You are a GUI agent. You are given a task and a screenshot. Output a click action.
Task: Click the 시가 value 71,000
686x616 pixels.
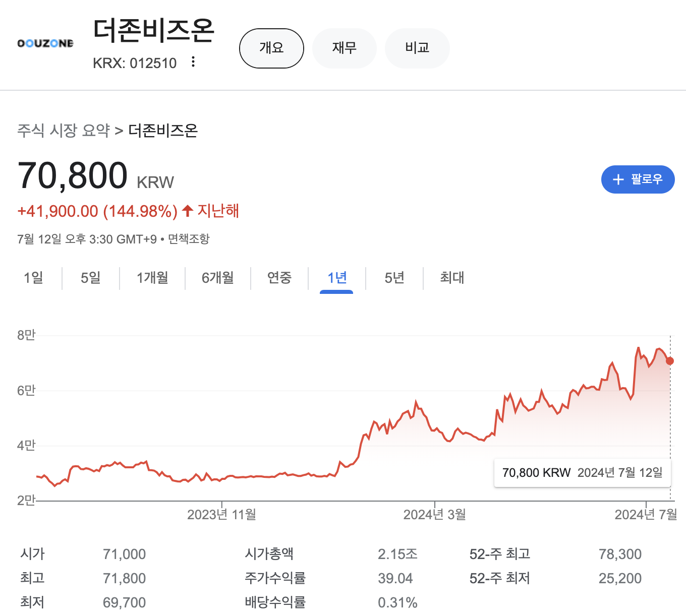click(124, 554)
